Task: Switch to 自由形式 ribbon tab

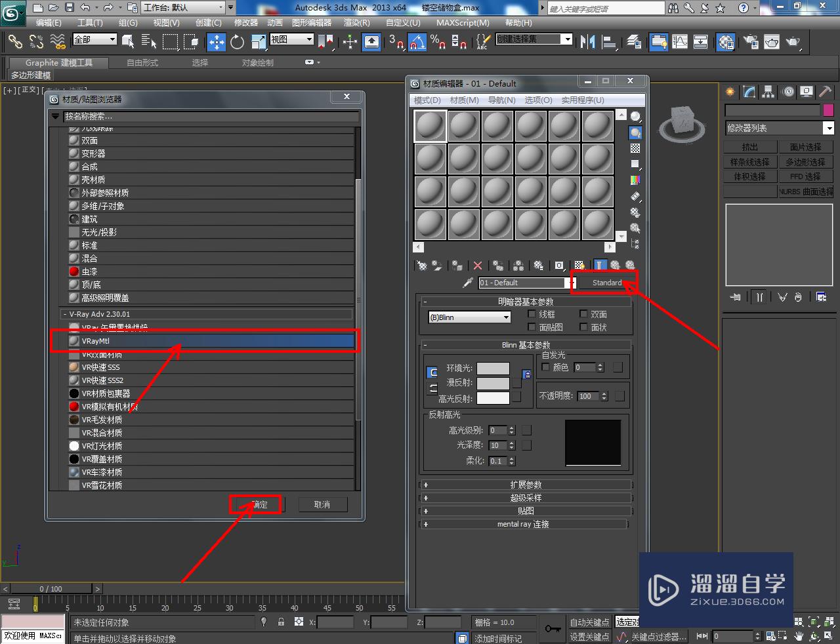Action: (142, 63)
